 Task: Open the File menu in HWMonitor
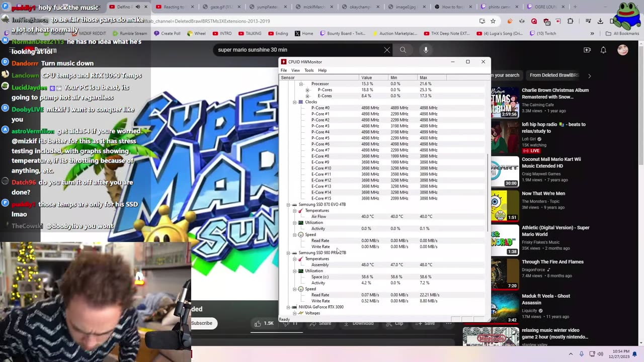tap(284, 70)
